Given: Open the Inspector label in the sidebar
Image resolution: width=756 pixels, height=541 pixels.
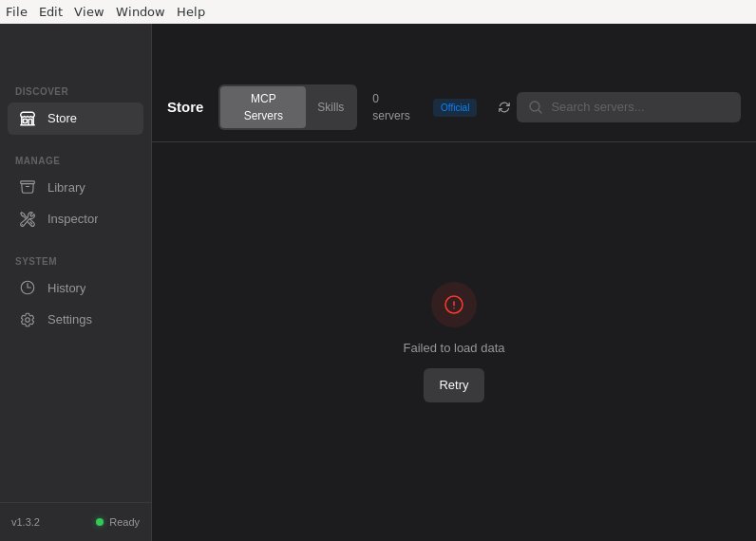Looking at the screenshot, I should (x=73, y=219).
